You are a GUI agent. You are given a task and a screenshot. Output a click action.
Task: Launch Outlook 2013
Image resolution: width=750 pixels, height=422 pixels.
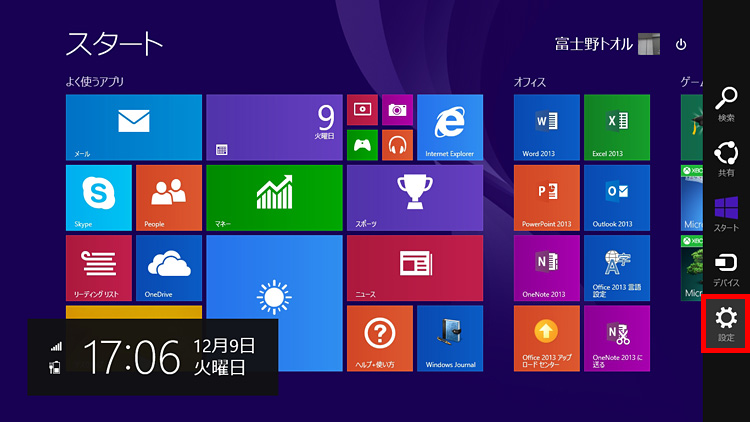point(617,198)
